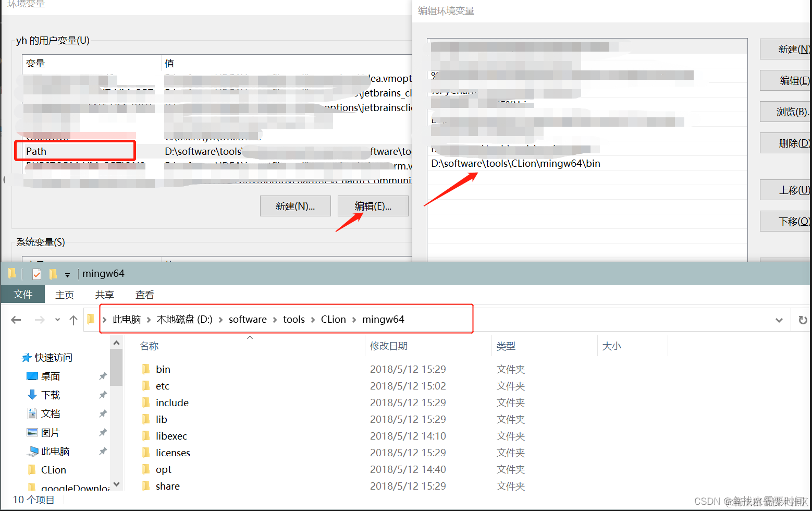Click 新建(N) in edit environment variable dialog
Screen dimensions: 812x511
coord(785,49)
